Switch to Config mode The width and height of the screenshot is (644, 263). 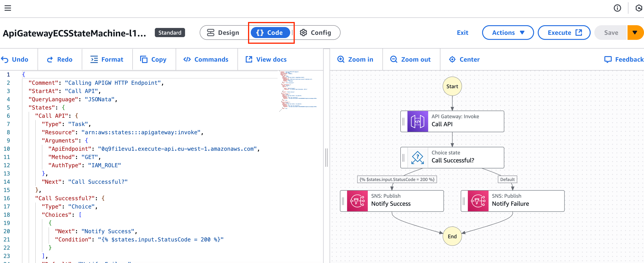pyautogui.click(x=316, y=33)
